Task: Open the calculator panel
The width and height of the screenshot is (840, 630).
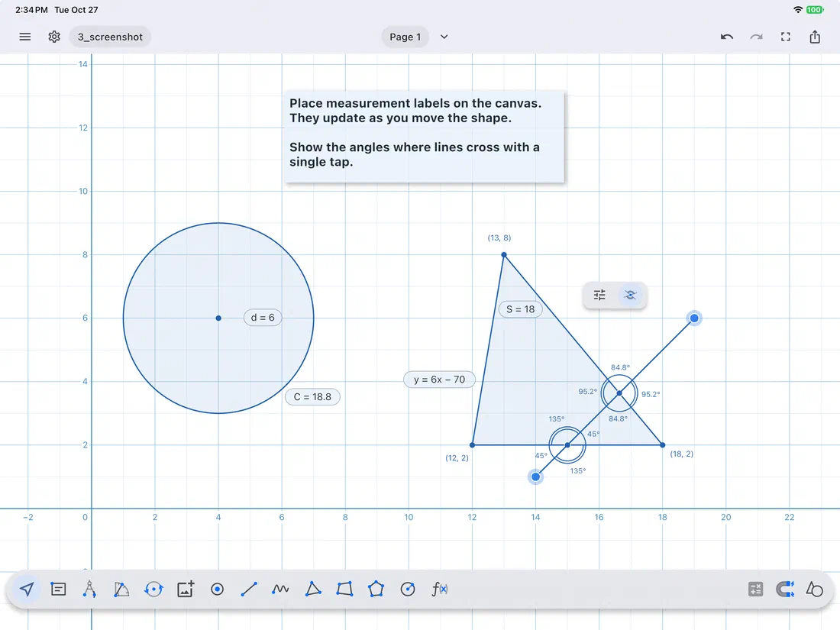Action: coord(755,590)
